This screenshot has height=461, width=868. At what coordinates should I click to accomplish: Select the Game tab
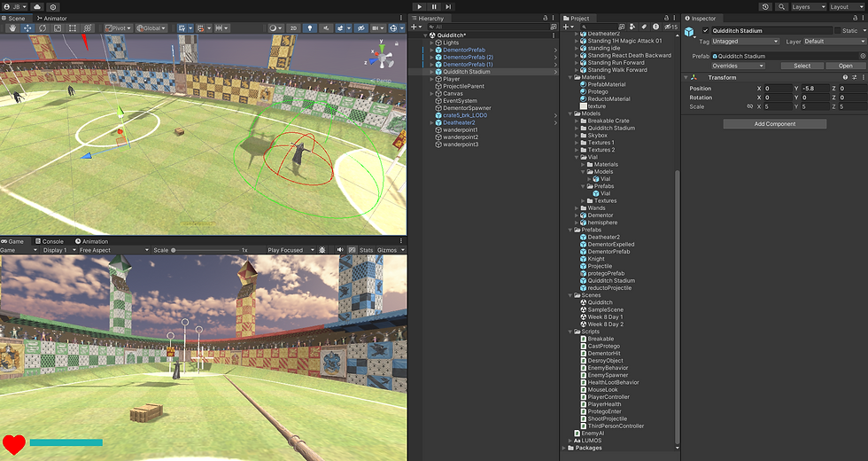[12, 241]
